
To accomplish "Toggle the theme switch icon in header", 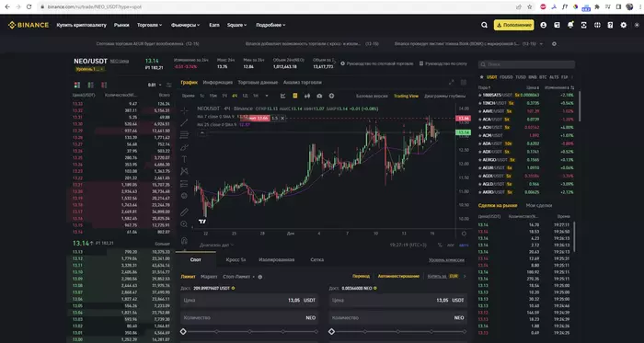I will coord(637,25).
